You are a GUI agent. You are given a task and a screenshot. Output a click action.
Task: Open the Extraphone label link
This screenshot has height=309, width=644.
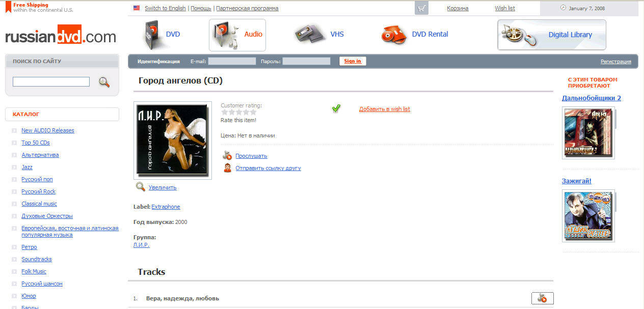click(x=166, y=207)
